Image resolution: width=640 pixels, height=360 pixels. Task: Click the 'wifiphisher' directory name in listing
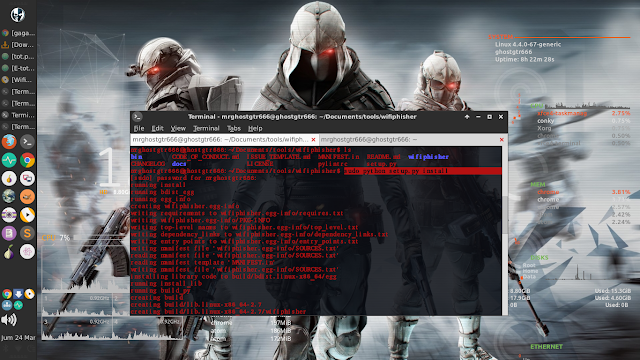tap(428, 157)
